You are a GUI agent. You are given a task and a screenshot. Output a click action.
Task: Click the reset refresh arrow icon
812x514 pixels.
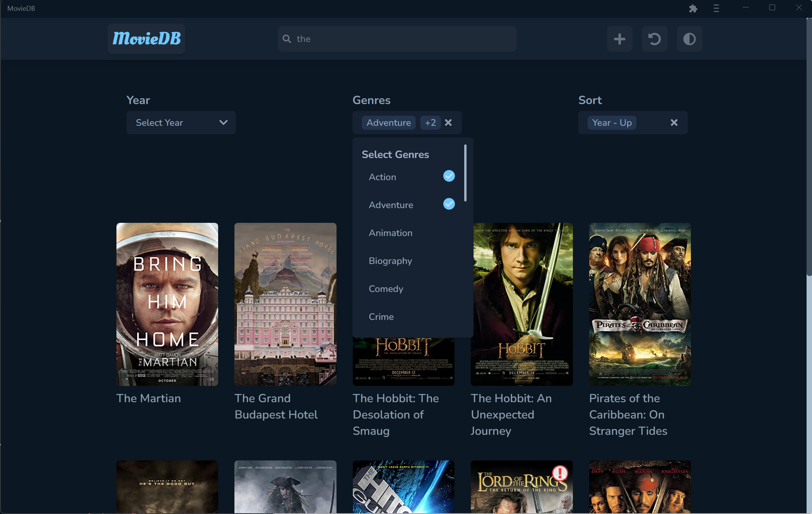654,39
